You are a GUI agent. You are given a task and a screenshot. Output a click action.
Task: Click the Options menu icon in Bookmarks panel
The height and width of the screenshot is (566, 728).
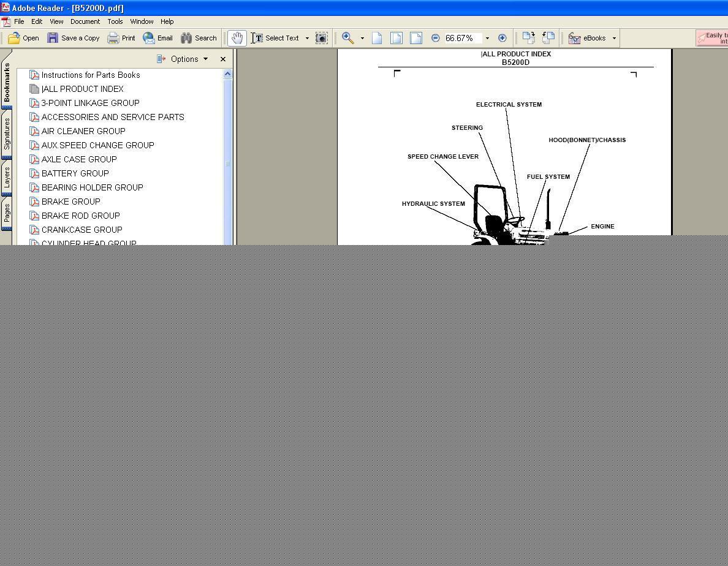(x=161, y=59)
